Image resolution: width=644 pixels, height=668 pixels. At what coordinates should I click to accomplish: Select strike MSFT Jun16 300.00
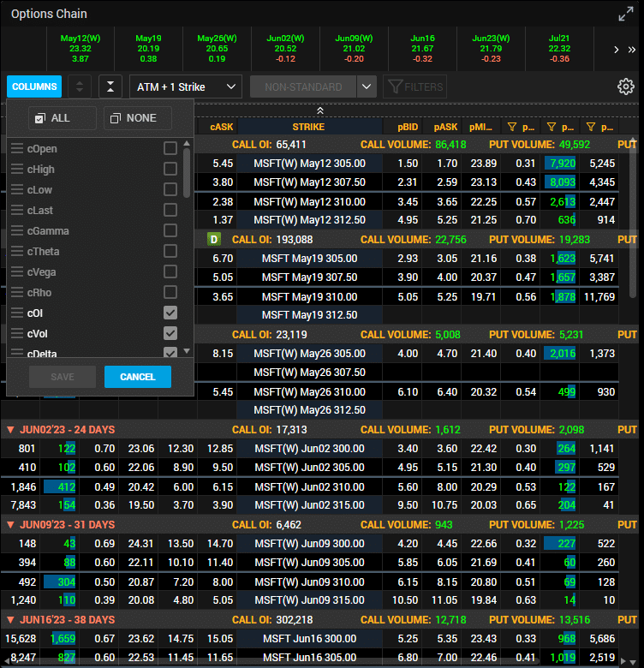[x=310, y=639]
